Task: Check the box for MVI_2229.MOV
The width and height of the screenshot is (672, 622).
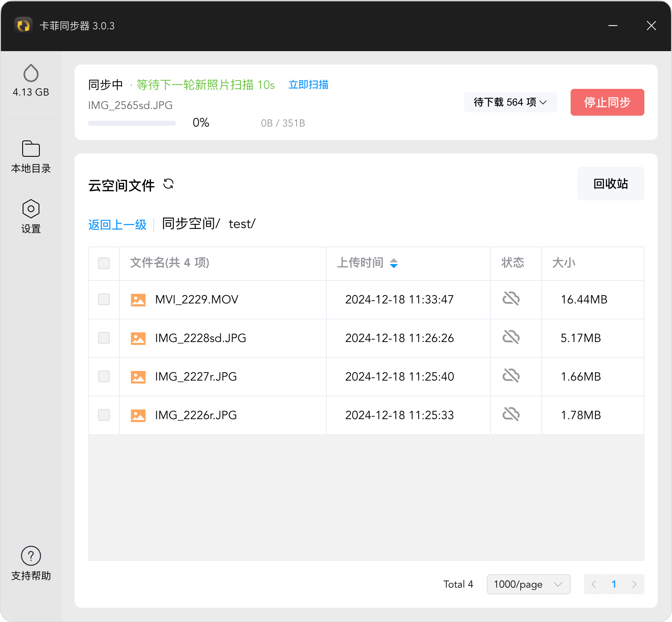Action: (x=104, y=299)
